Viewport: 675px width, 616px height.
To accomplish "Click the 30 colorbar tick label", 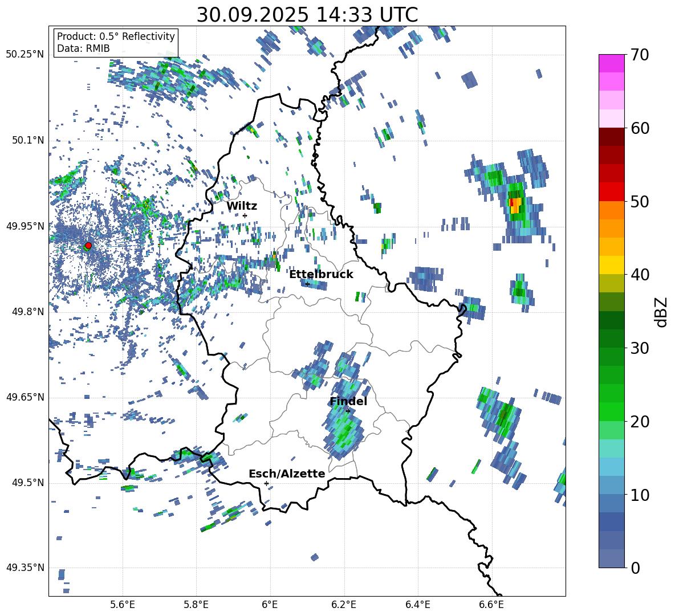I will tap(640, 348).
